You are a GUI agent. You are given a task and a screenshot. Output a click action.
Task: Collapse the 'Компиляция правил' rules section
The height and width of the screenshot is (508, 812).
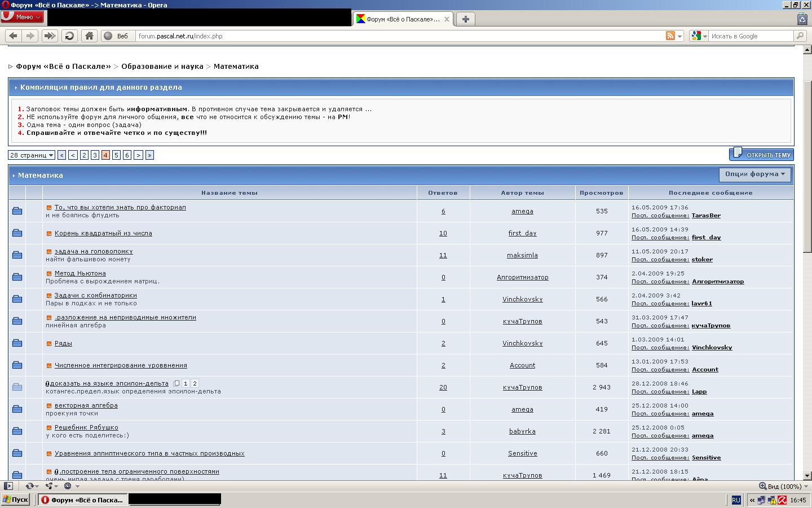(16, 87)
